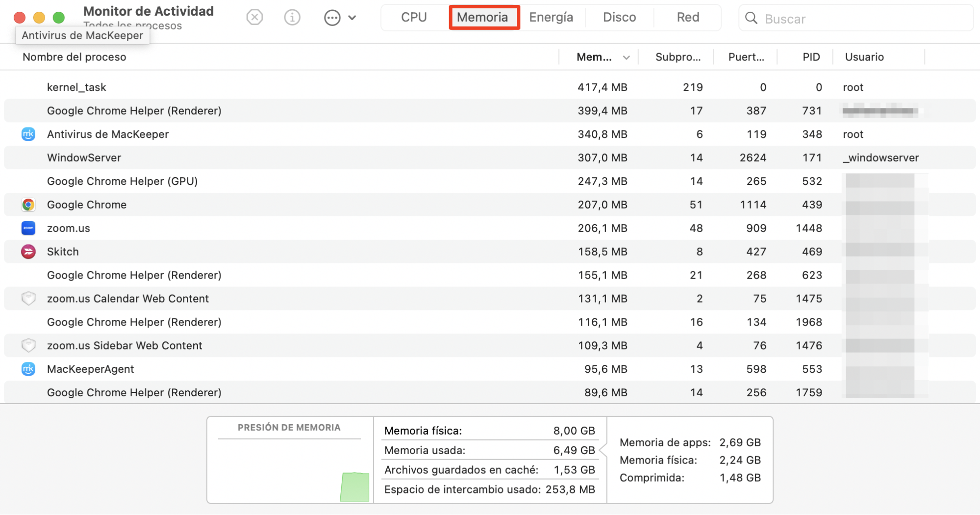980x515 pixels.
Task: Sort by the Puert... column header
Action: (x=746, y=57)
